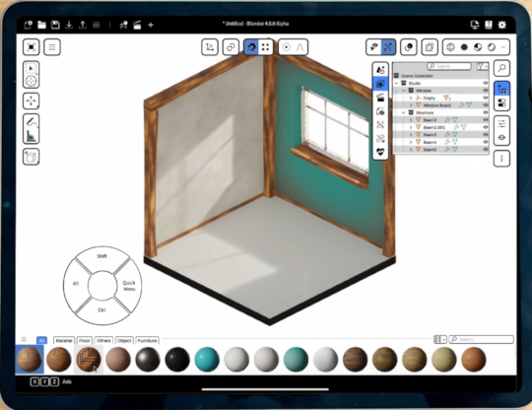This screenshot has width=532, height=410.
Task: Toggle visibility of Beam3 object
Action: coord(485,135)
